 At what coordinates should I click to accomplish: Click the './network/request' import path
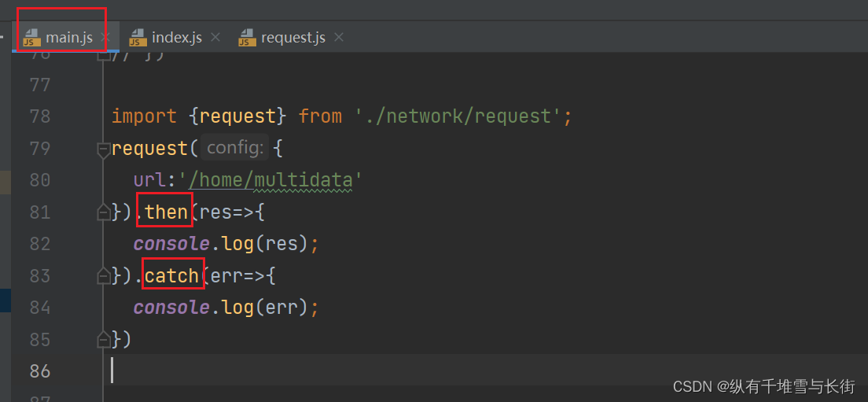tap(458, 116)
